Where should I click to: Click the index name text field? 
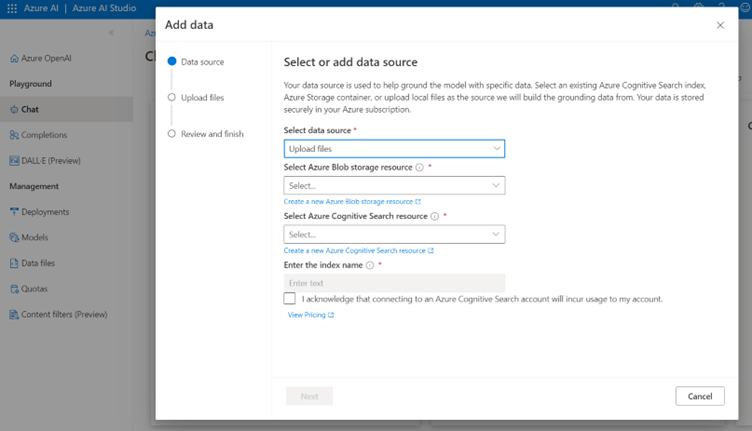pyautogui.click(x=394, y=283)
